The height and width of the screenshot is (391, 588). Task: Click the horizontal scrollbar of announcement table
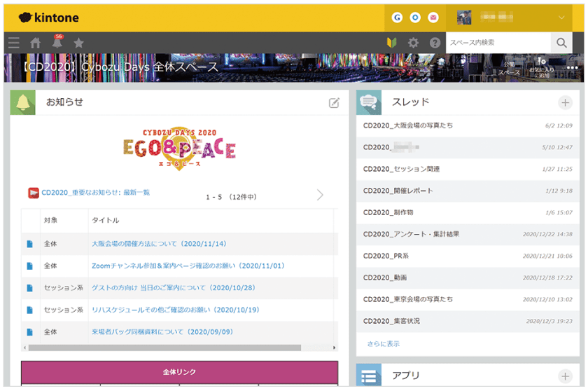pos(164,348)
